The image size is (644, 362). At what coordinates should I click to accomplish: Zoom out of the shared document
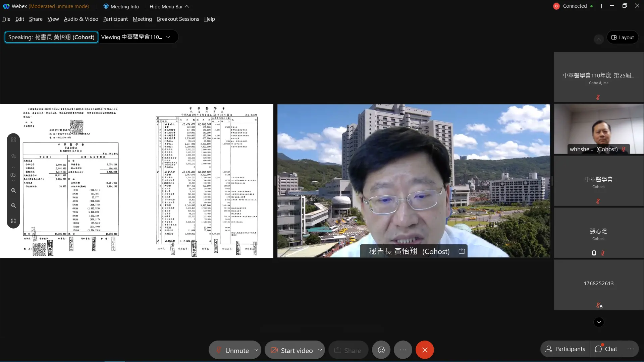coord(13,205)
